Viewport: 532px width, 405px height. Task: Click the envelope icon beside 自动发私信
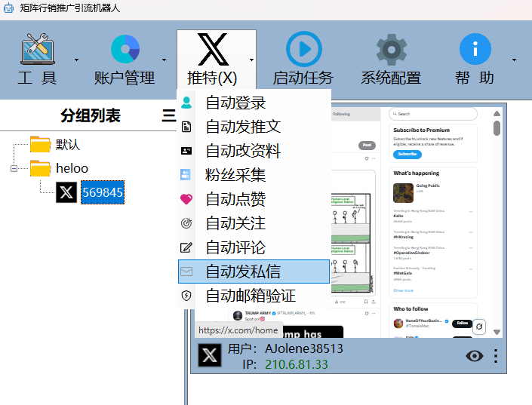[186, 272]
